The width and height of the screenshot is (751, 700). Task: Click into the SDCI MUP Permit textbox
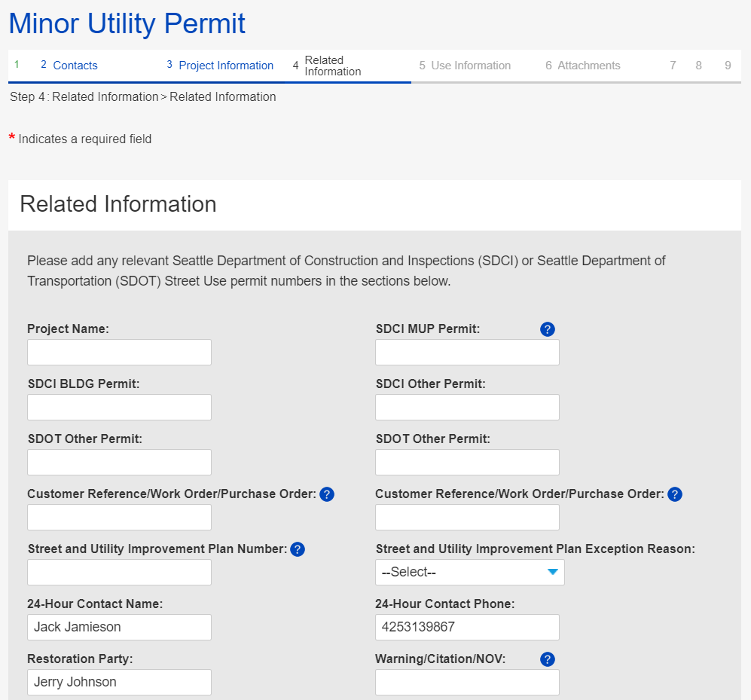[x=467, y=352]
